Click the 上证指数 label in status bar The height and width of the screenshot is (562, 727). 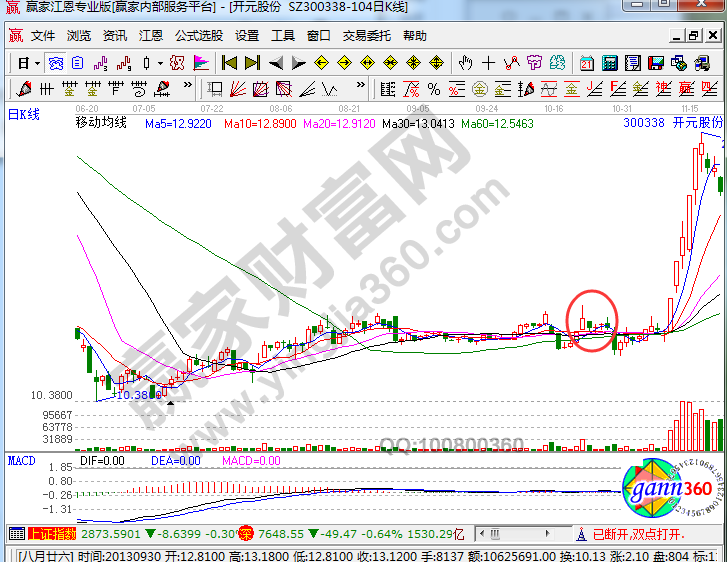tap(44, 534)
